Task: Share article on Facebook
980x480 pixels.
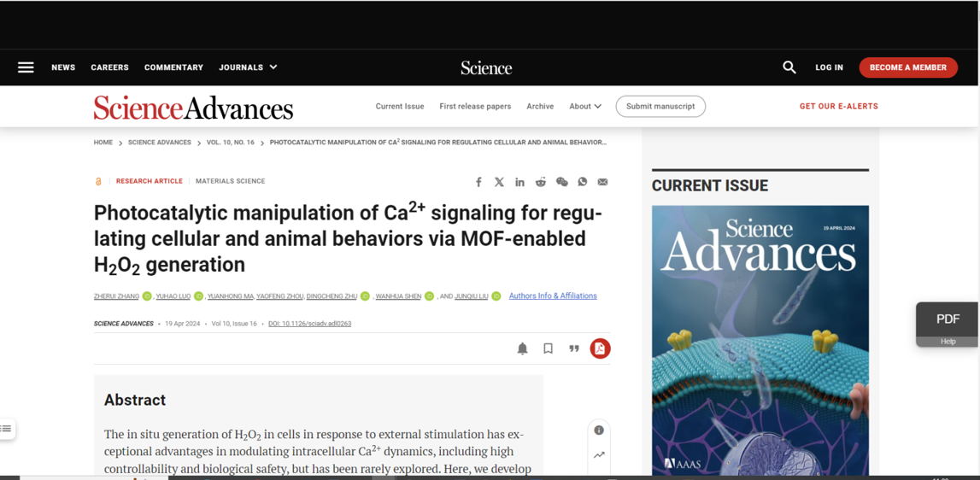Action: (478, 182)
